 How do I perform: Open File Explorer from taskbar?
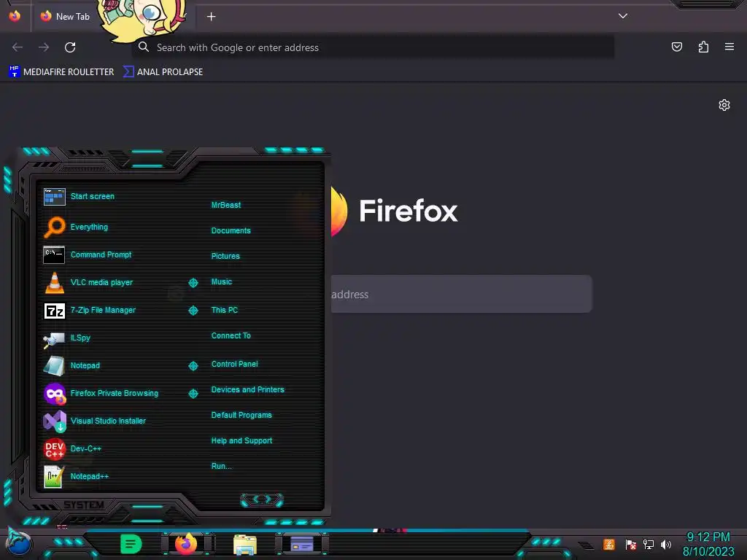[x=245, y=545]
